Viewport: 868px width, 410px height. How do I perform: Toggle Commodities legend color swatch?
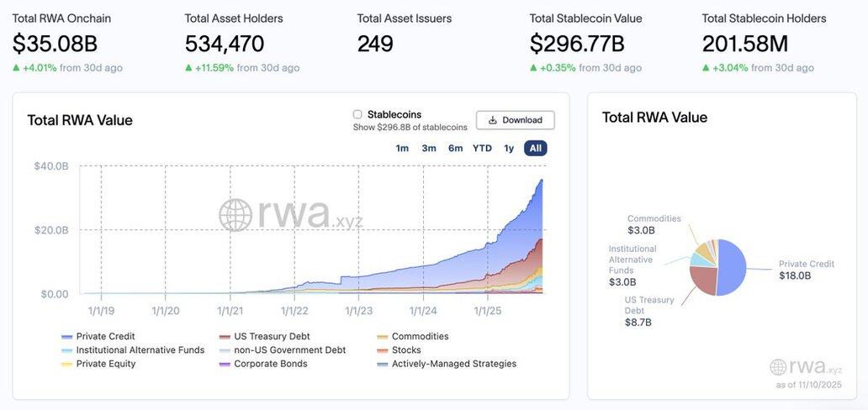point(383,337)
